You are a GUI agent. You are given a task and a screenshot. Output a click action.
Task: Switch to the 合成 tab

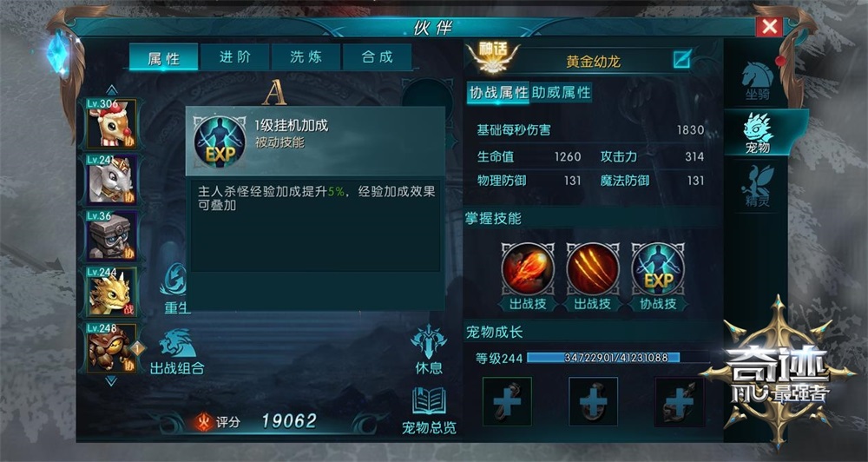click(x=377, y=57)
